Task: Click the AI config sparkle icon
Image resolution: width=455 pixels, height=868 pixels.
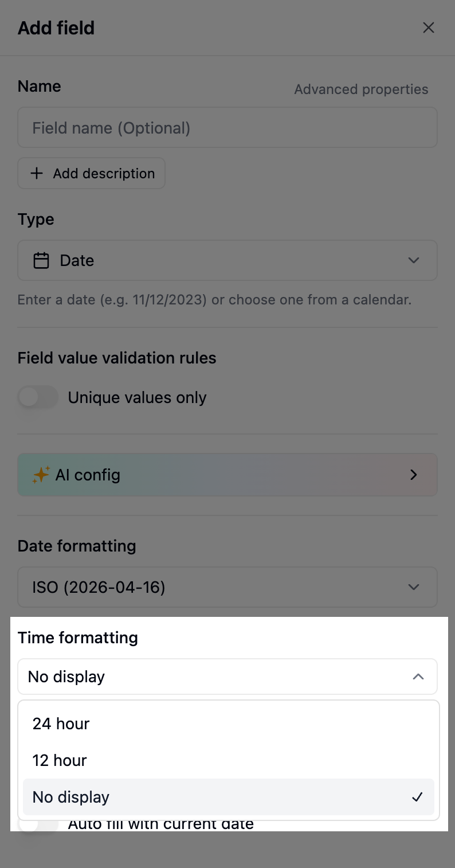Action: pos(41,475)
